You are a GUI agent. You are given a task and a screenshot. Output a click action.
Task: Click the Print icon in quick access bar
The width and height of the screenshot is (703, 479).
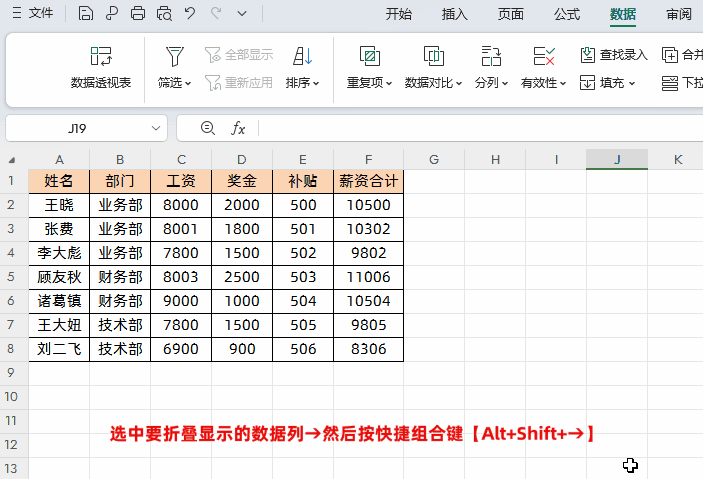click(x=138, y=14)
